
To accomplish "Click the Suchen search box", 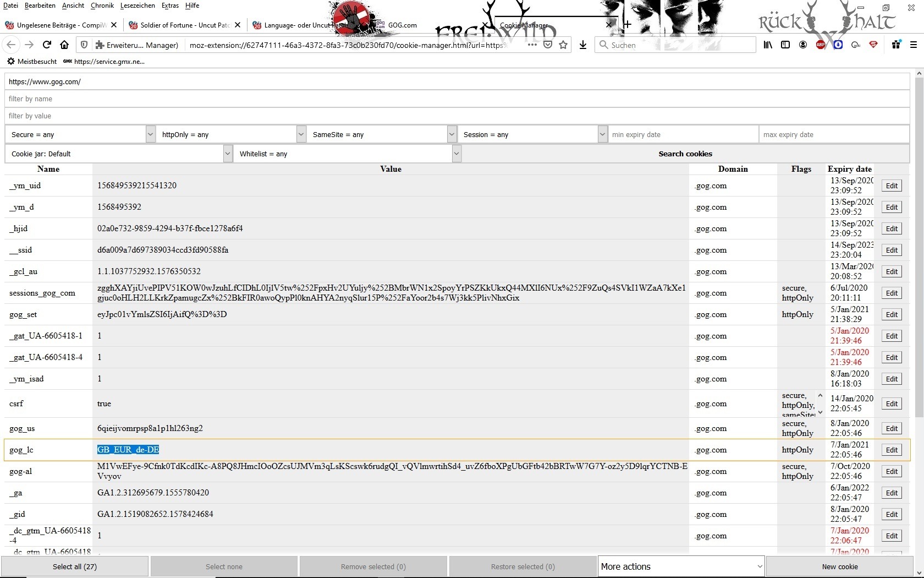I will point(675,45).
